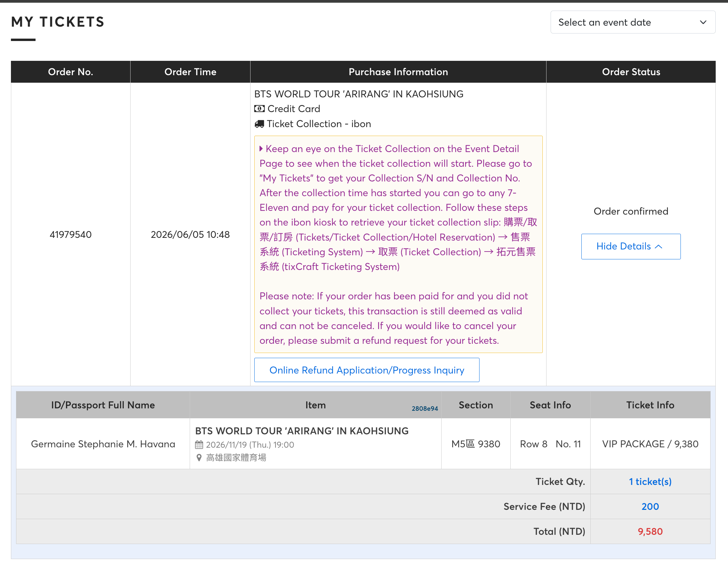Click 'Ticket Collection - ibon' text
The width and height of the screenshot is (728, 570).
319,124
